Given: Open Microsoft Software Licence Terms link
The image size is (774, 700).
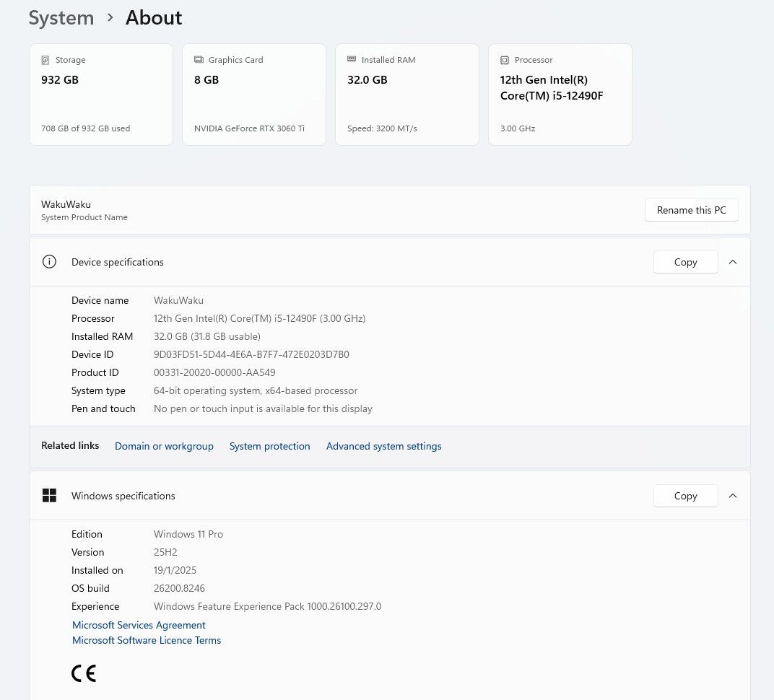Looking at the screenshot, I should 147,640.
